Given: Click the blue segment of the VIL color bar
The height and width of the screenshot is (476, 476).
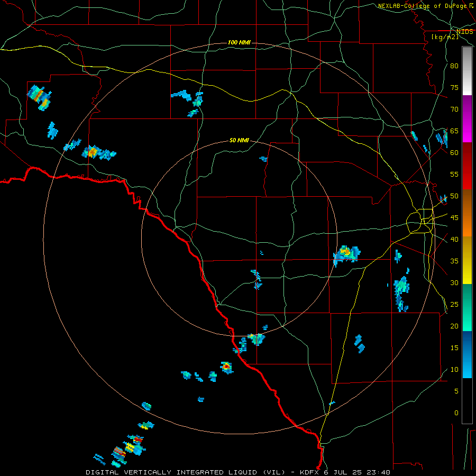Looking at the screenshot, I should coord(467,354).
